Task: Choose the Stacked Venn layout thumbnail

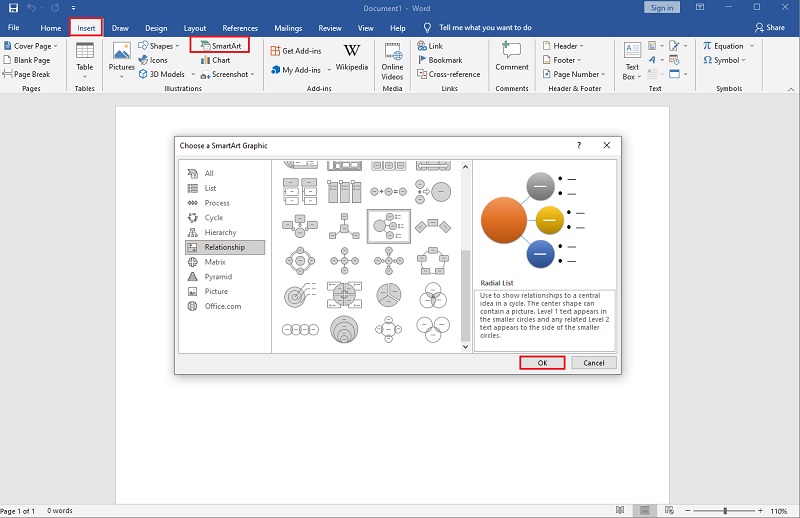Action: click(344, 330)
